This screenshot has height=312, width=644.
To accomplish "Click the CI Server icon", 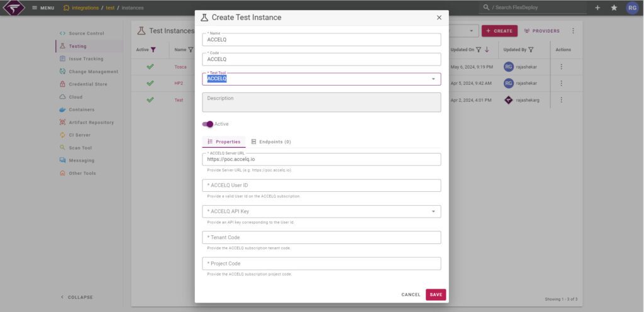I will pos(62,135).
